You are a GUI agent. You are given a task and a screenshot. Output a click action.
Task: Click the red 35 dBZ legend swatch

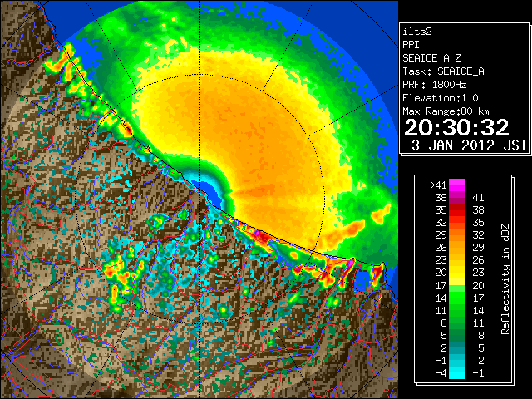pyautogui.click(x=457, y=210)
